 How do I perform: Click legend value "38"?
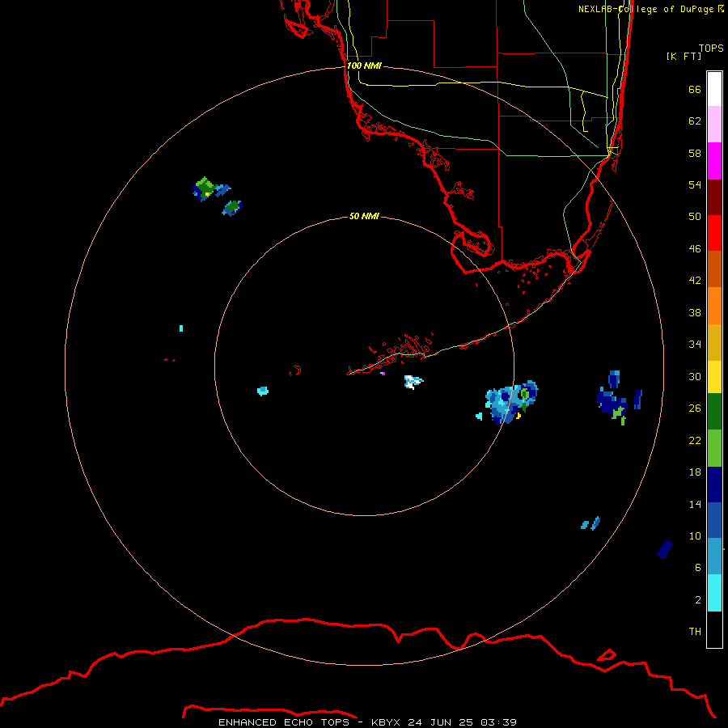coord(695,312)
